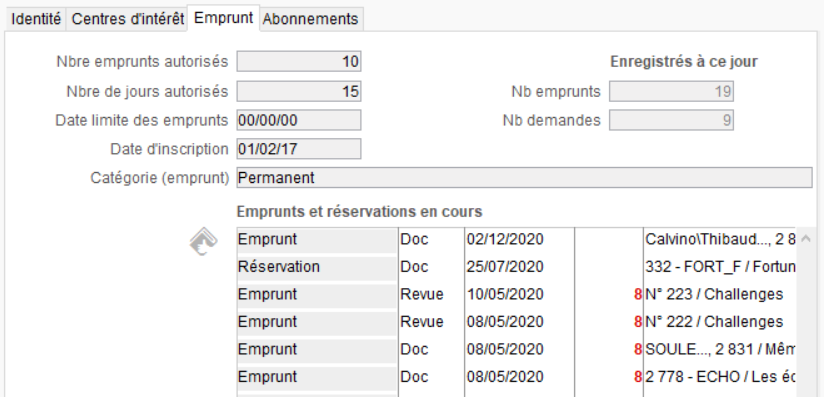The width and height of the screenshot is (824, 397).
Task: Click the Date limite des emprunts field
Action: 298,120
